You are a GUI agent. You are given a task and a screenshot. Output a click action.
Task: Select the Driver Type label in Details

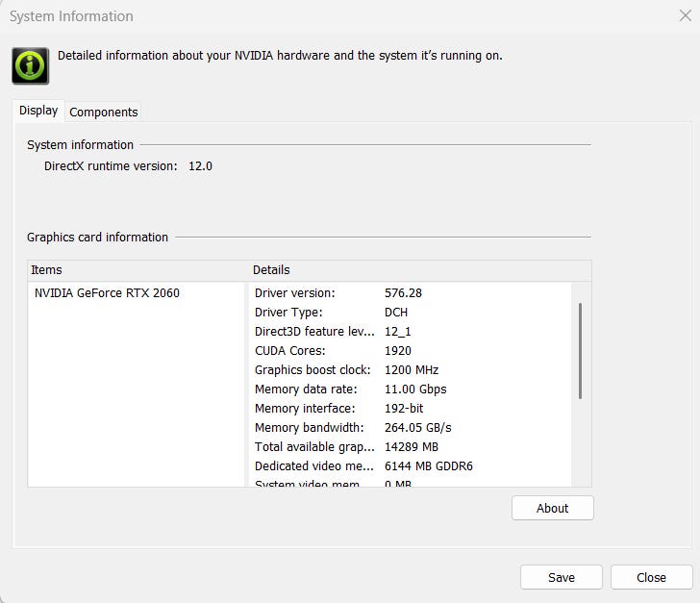[x=288, y=313]
